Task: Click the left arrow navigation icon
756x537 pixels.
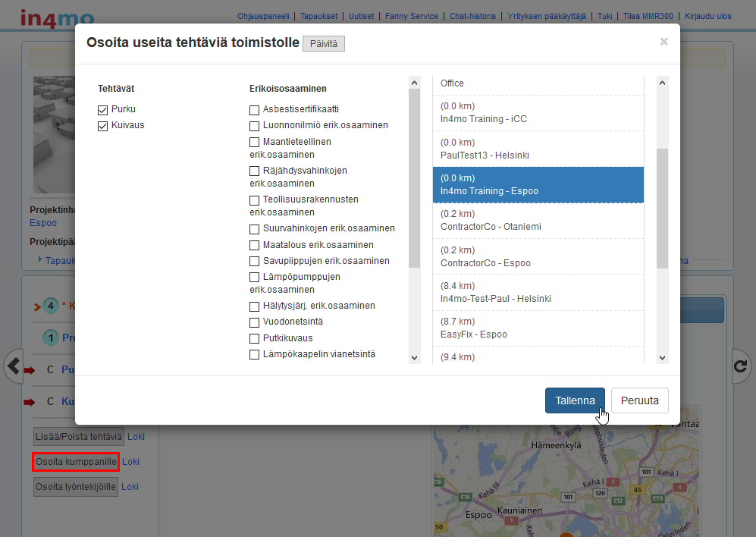Action: (14, 366)
